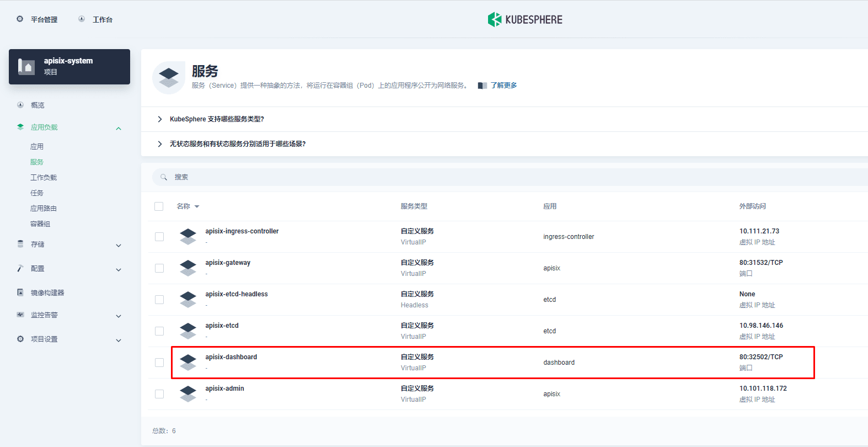The image size is (868, 447).
Task: Click the 应用负载 layers icon in sidebar
Action: pos(20,127)
